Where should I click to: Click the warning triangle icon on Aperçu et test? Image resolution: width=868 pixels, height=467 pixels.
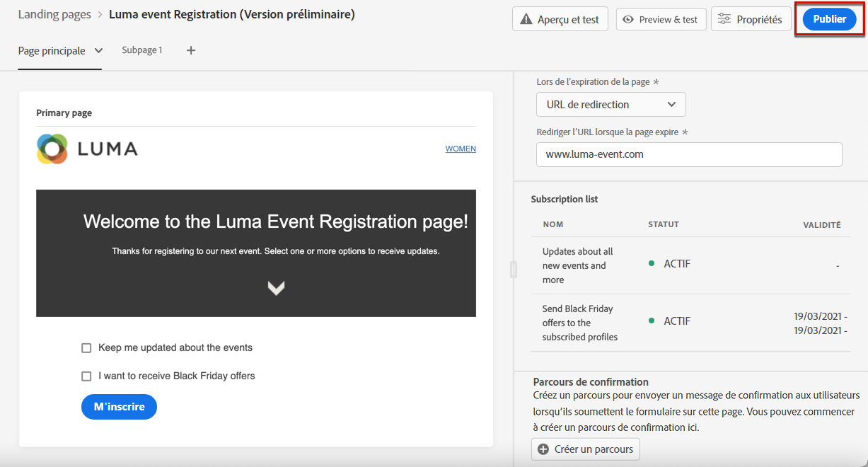point(526,20)
